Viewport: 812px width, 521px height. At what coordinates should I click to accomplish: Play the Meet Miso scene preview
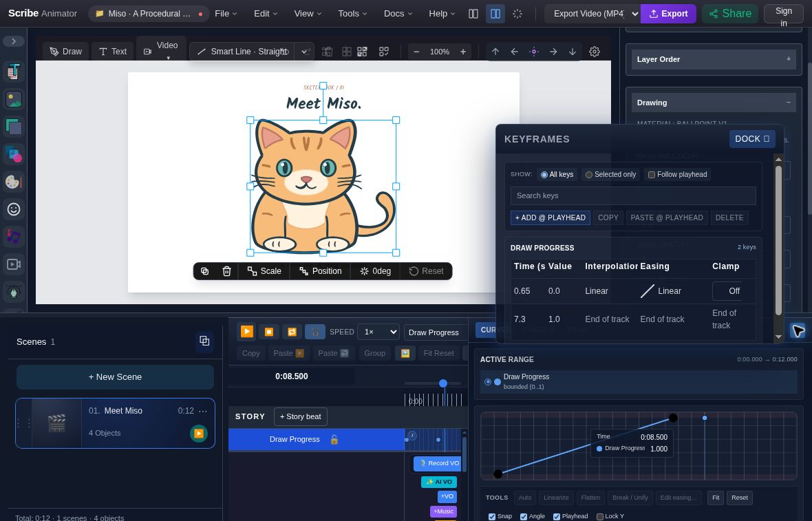(198, 434)
